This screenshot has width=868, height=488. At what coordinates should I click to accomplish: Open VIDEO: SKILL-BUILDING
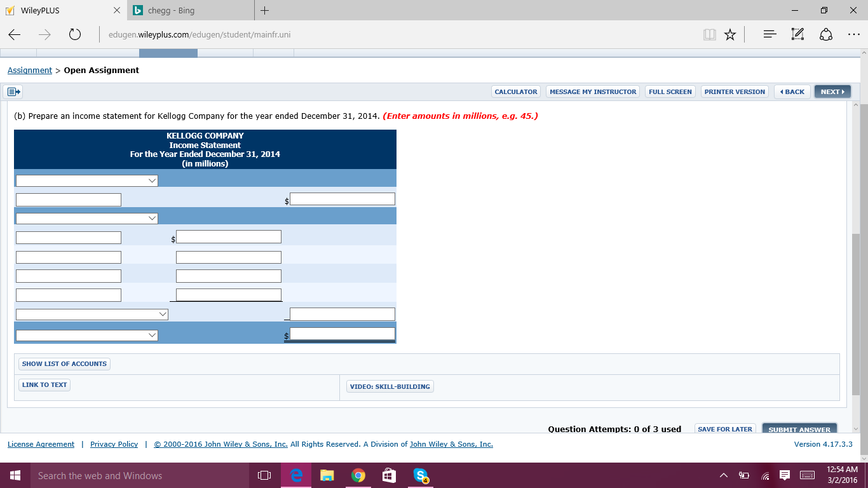[x=390, y=387]
